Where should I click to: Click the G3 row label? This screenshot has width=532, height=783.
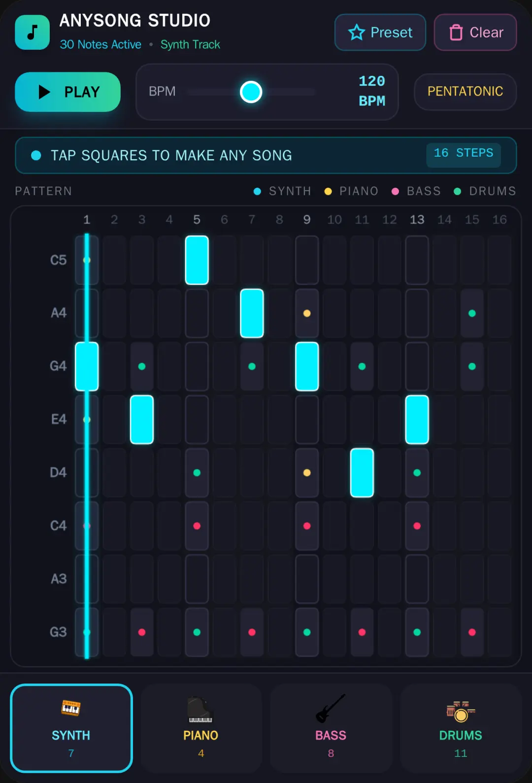coord(58,632)
